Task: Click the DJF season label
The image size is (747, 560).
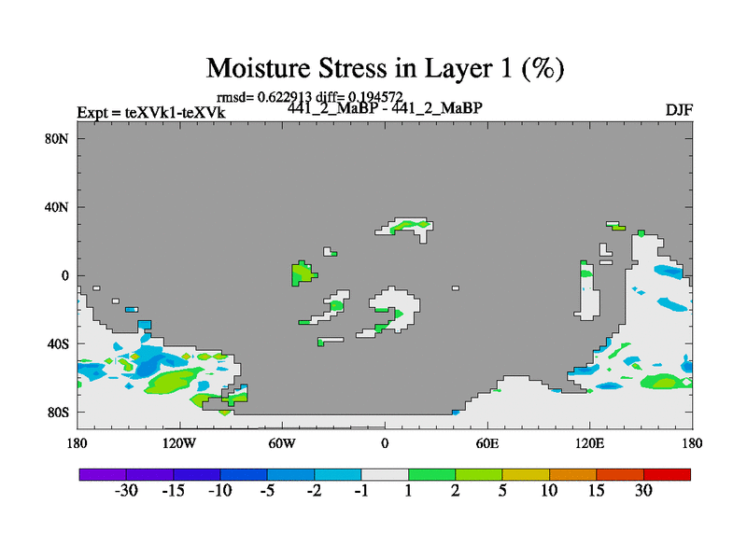Action: [678, 109]
